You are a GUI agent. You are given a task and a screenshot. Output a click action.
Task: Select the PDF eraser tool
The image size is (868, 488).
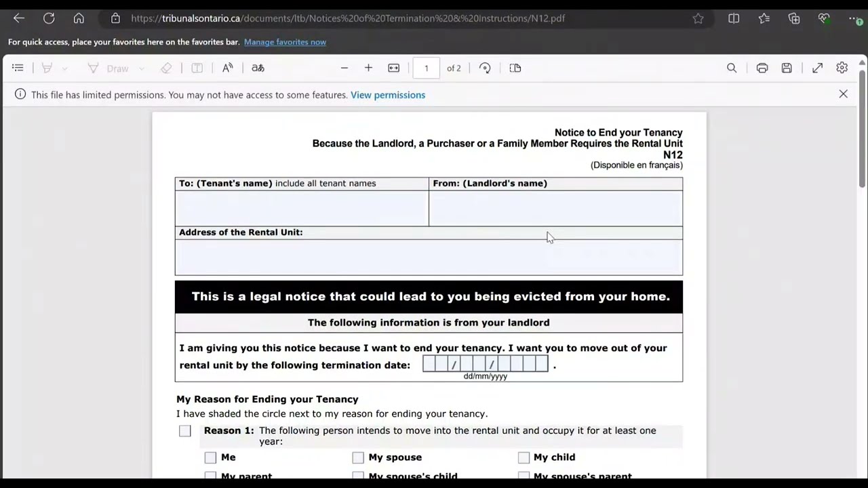pyautogui.click(x=166, y=68)
